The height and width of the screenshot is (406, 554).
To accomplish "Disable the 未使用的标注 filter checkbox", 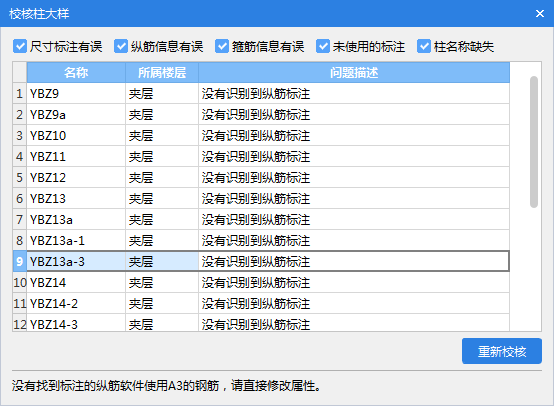I will 323,46.
